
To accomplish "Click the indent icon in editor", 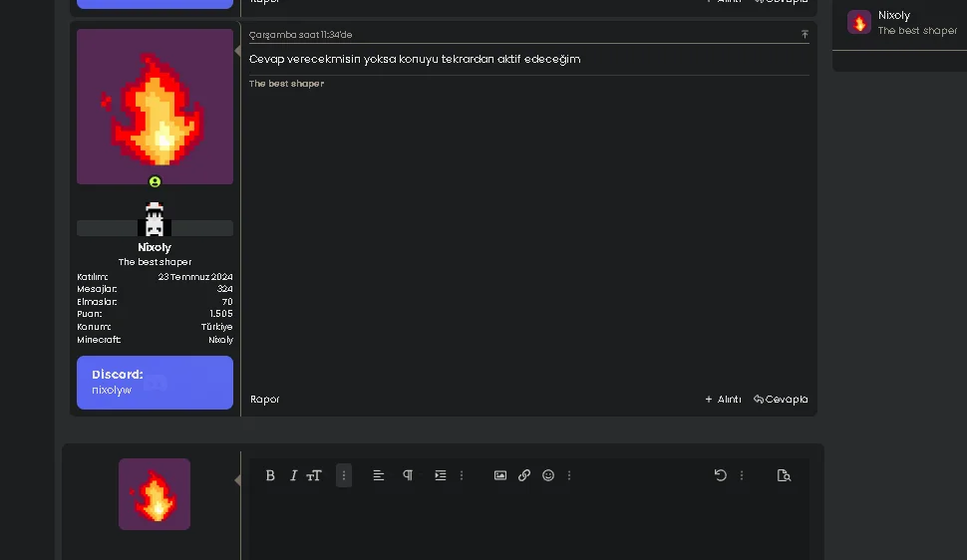I will 441,475.
